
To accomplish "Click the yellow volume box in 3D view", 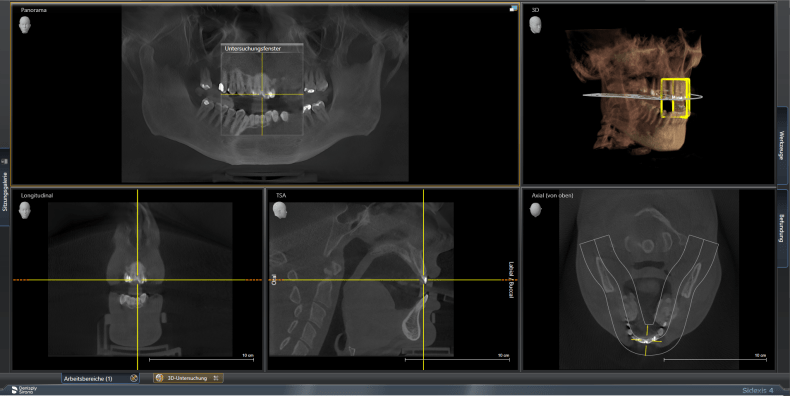I will (x=675, y=98).
